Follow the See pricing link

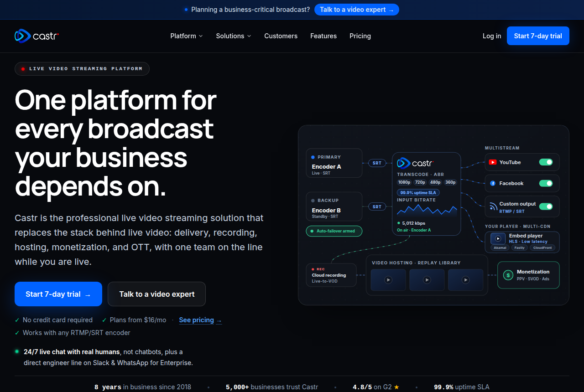200,320
